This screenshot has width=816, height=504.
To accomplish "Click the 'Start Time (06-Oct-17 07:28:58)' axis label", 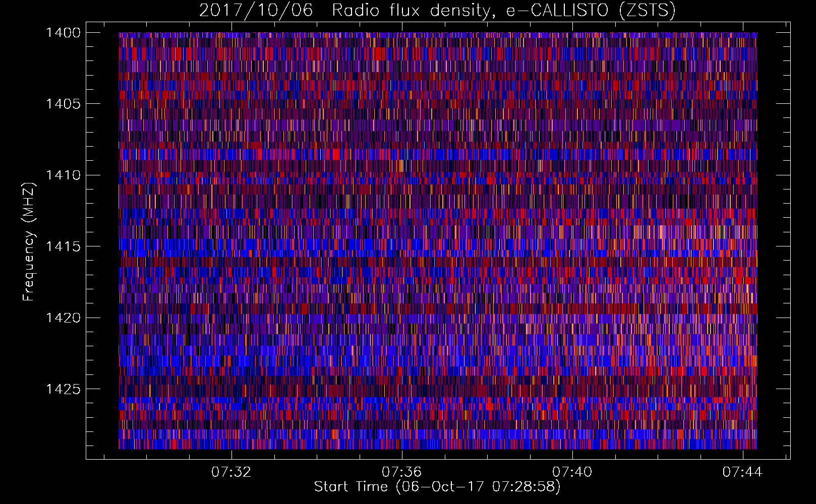I will click(437, 487).
